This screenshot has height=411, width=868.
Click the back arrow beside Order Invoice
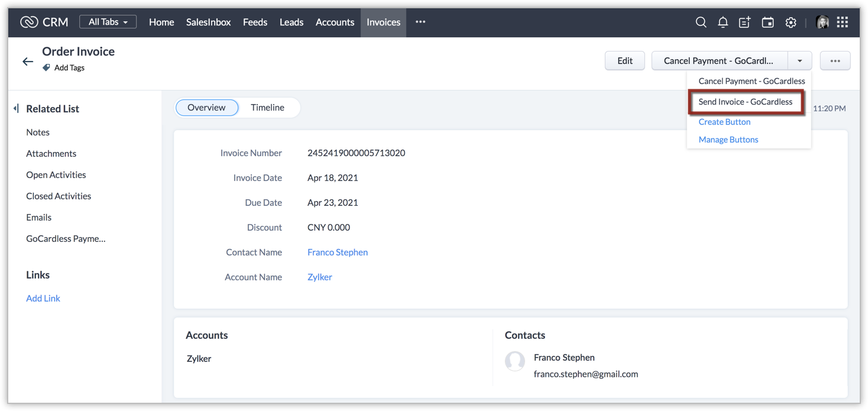tap(28, 62)
